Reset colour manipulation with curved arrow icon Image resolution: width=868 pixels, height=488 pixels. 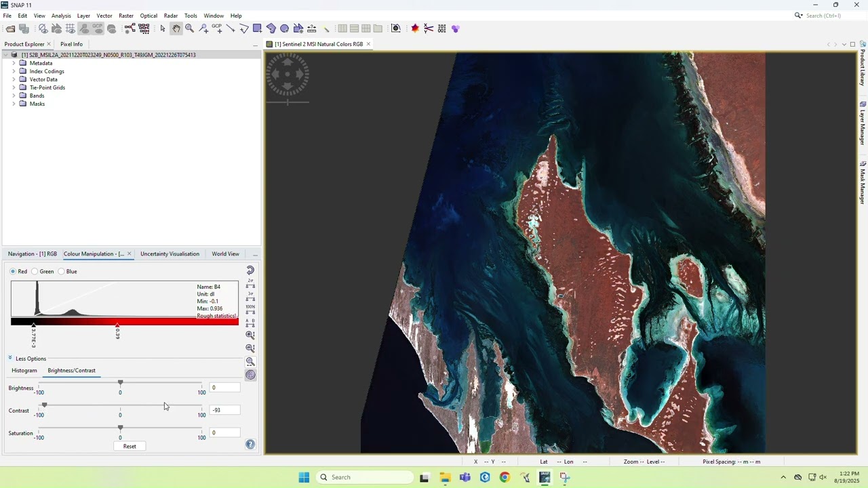(250, 270)
